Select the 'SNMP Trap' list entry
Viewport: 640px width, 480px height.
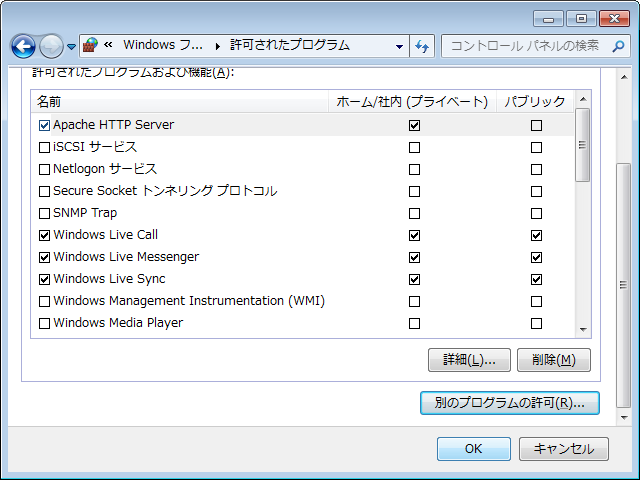click(x=85, y=213)
